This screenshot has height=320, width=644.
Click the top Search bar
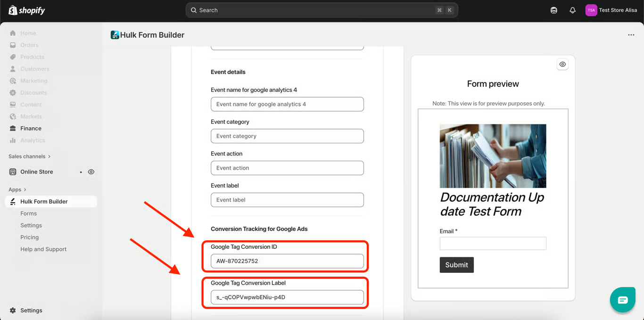tap(322, 10)
